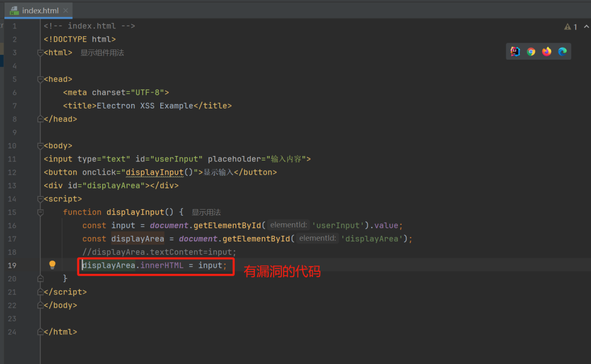Click the div id displayArea line
591x364 pixels.
(x=111, y=186)
